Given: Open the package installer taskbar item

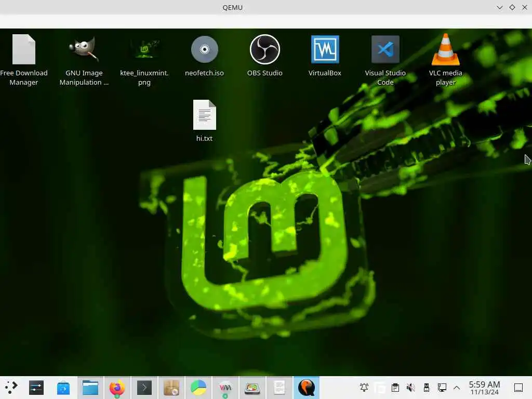Looking at the screenshot, I should (171, 388).
